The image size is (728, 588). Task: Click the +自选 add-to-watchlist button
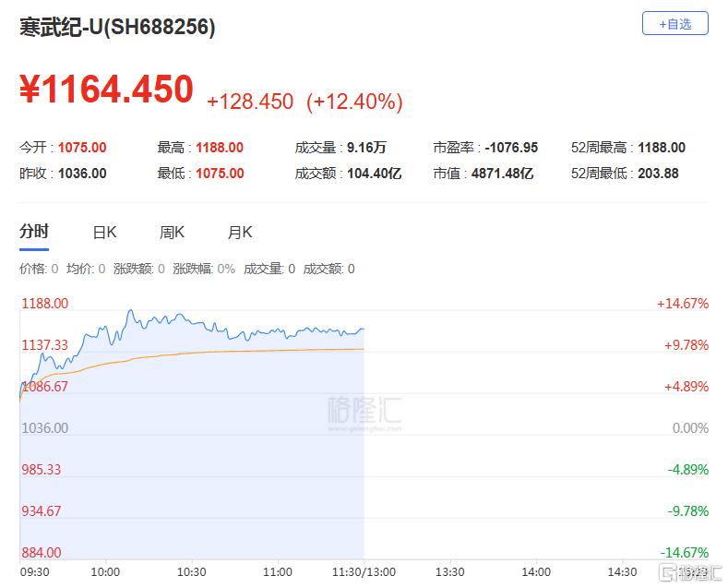[x=674, y=24]
